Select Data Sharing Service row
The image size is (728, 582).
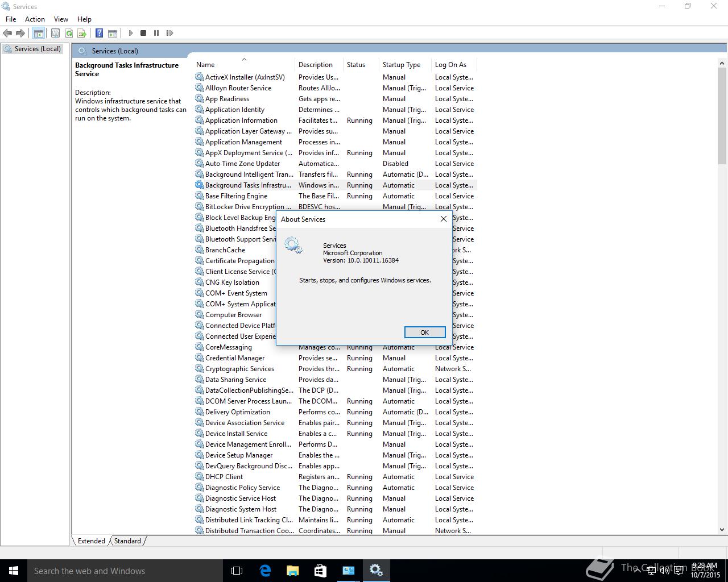tap(336, 380)
